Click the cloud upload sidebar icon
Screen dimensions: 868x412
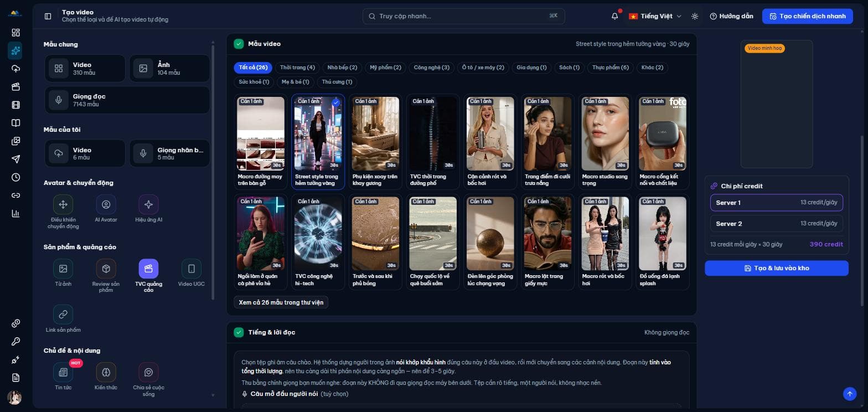click(x=15, y=69)
